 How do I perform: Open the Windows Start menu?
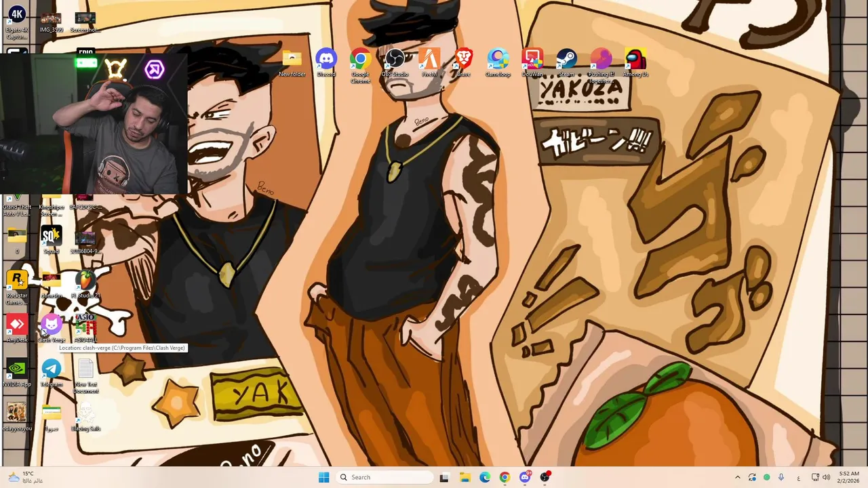[x=323, y=477]
